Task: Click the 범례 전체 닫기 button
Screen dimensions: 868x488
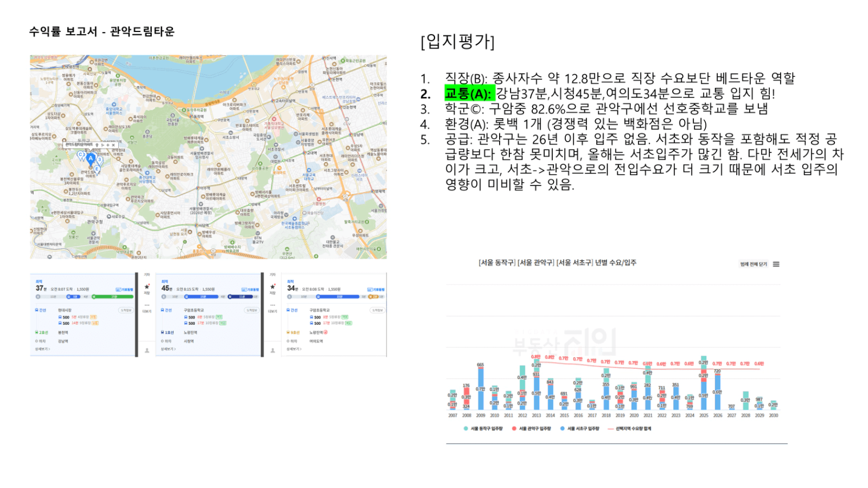Action: click(x=754, y=264)
